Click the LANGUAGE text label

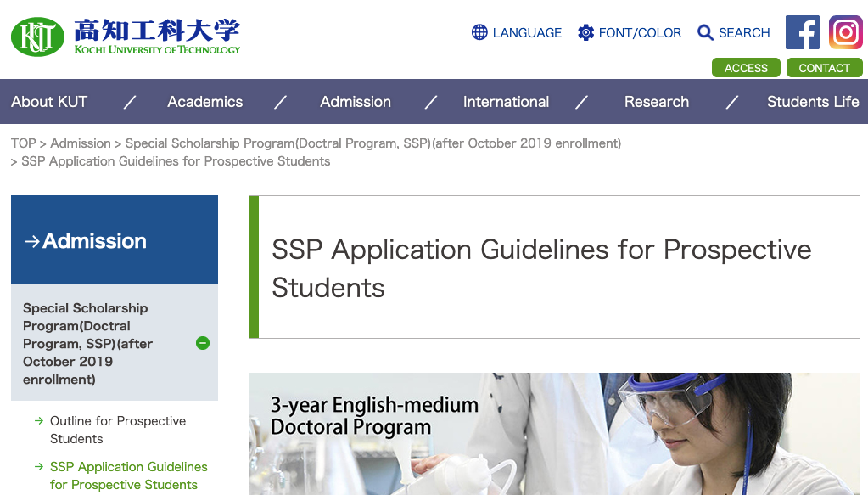[x=527, y=32]
